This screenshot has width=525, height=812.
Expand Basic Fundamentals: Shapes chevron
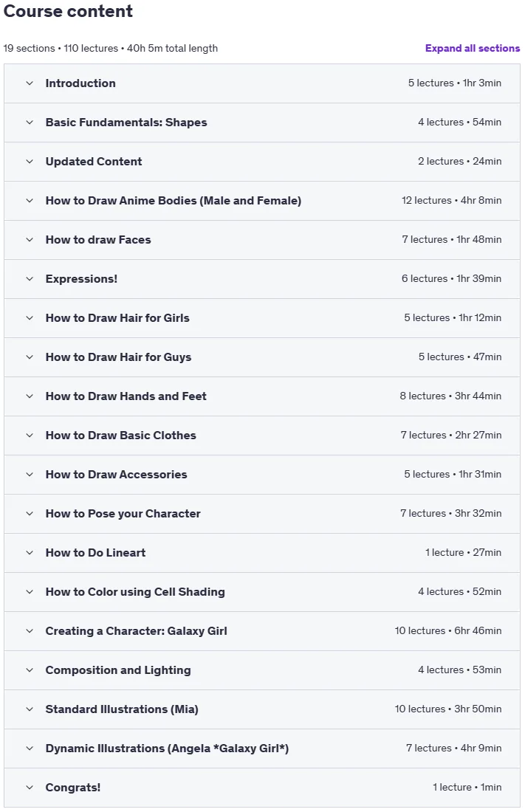point(30,123)
